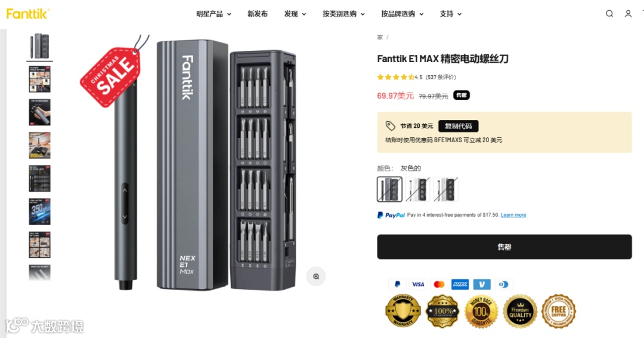Expand the 按类别选购 dropdown

344,14
